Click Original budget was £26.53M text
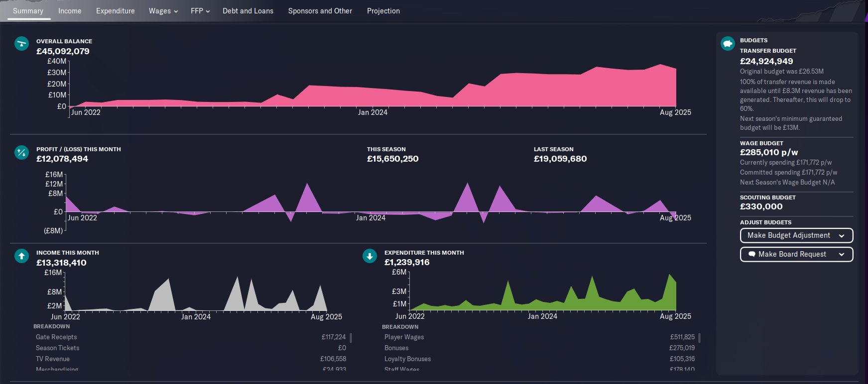 (x=782, y=72)
